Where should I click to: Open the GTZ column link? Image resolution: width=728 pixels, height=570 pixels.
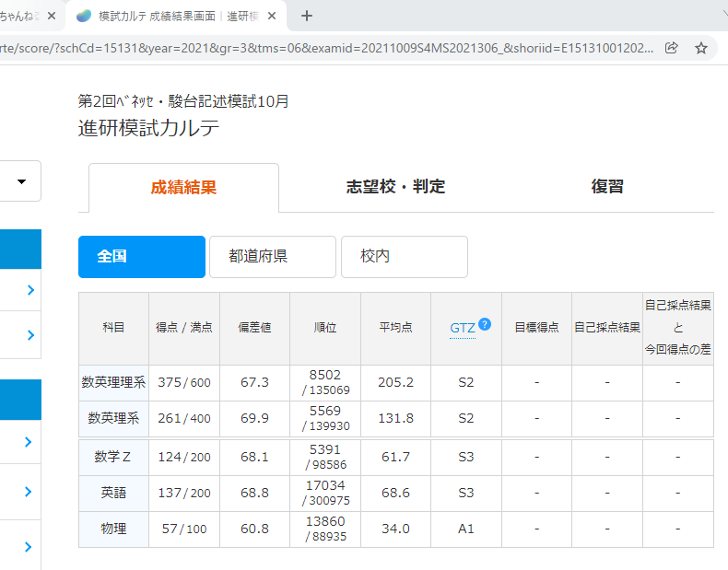(463, 329)
